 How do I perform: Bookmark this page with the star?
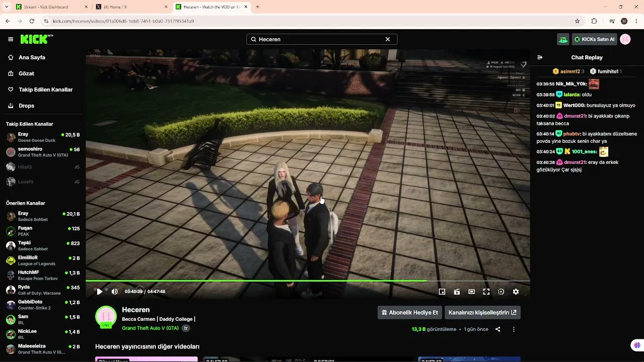577,21
